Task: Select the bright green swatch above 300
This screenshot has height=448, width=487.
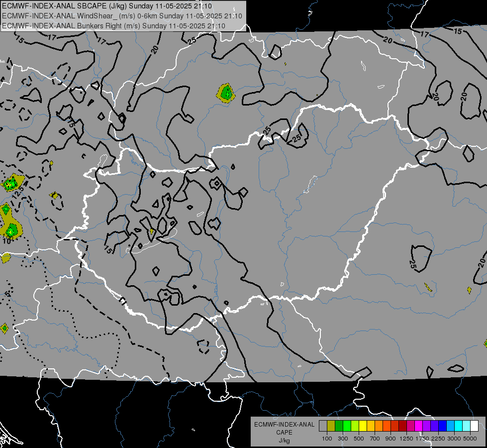Action: pyautogui.click(x=347, y=426)
